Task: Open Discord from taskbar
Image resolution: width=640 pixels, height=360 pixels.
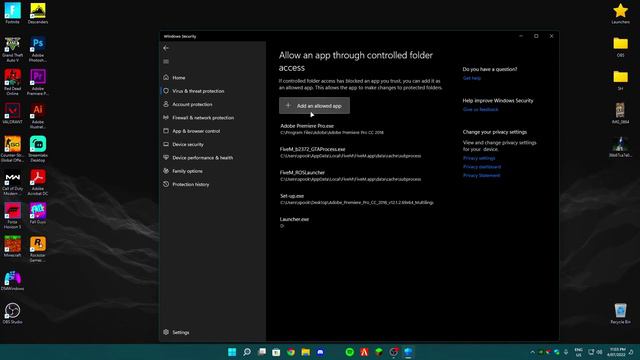Action: [320, 352]
